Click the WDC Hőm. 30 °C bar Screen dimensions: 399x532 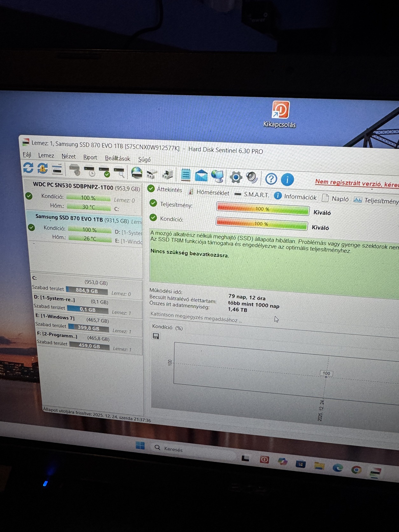(88, 206)
